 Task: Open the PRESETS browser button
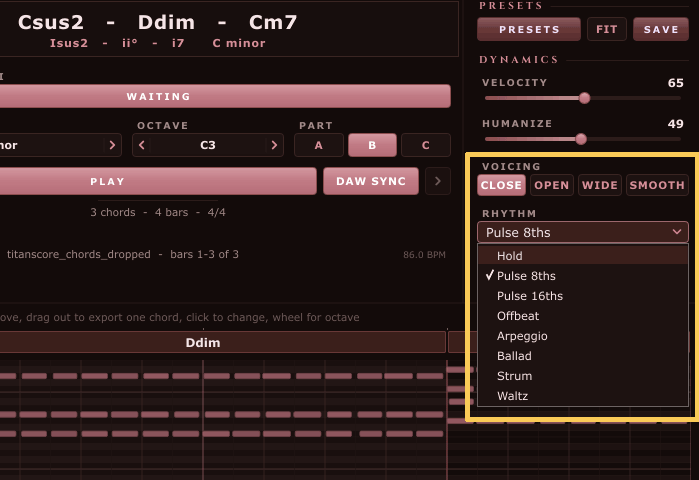[x=529, y=29]
